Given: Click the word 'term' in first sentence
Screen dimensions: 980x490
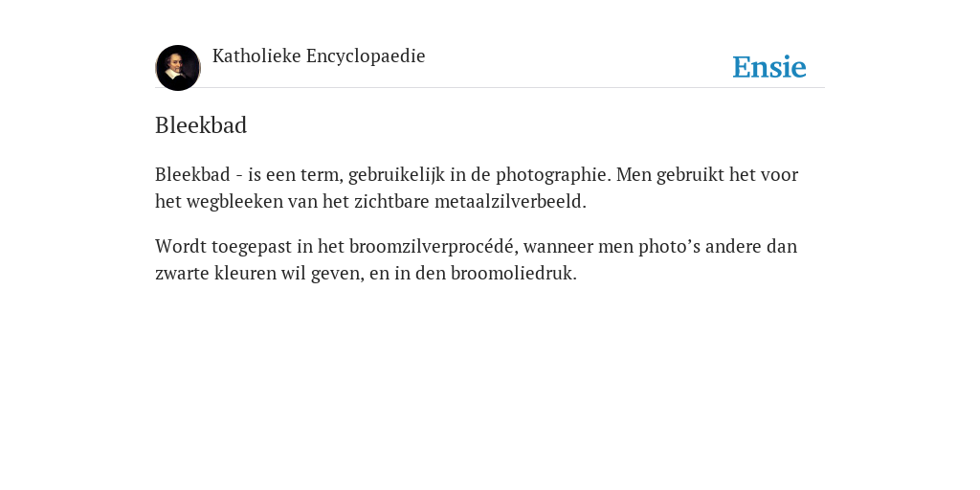Looking at the screenshot, I should 321,175.
